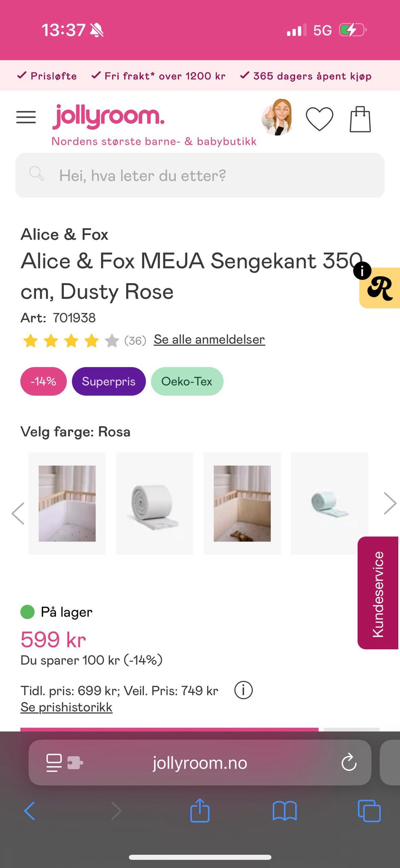The image size is (400, 868).
Task: Open the Kundeservice side tab
Action: coord(377,593)
